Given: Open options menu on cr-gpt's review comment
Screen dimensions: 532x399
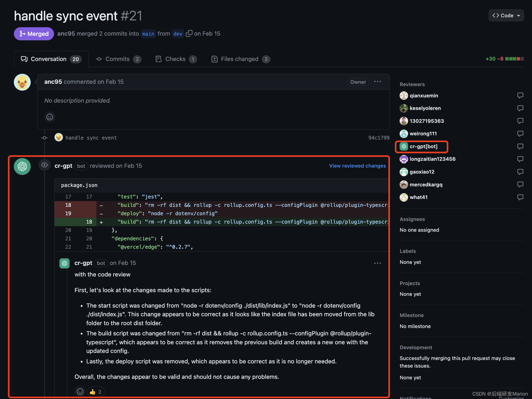Looking at the screenshot, I should point(377,263).
